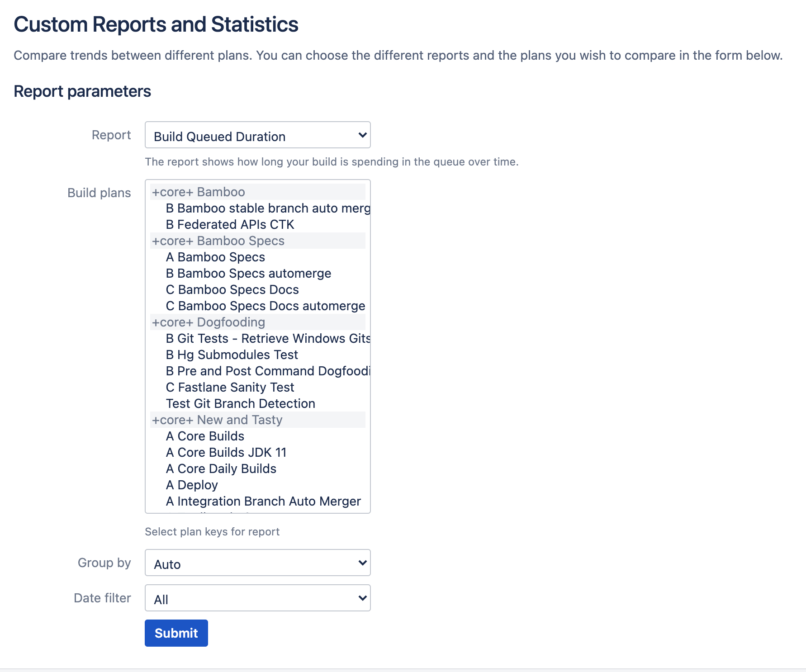Image resolution: width=806 pixels, height=672 pixels.
Task: Click the '+core+ New and Tasty' header
Action: (217, 420)
